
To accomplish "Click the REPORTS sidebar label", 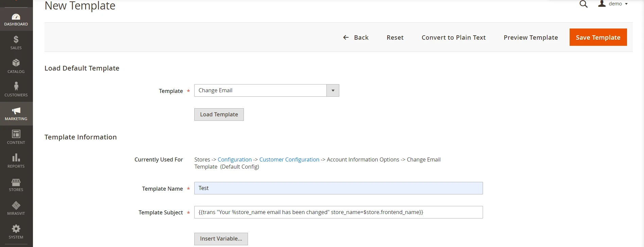I will (16, 166).
